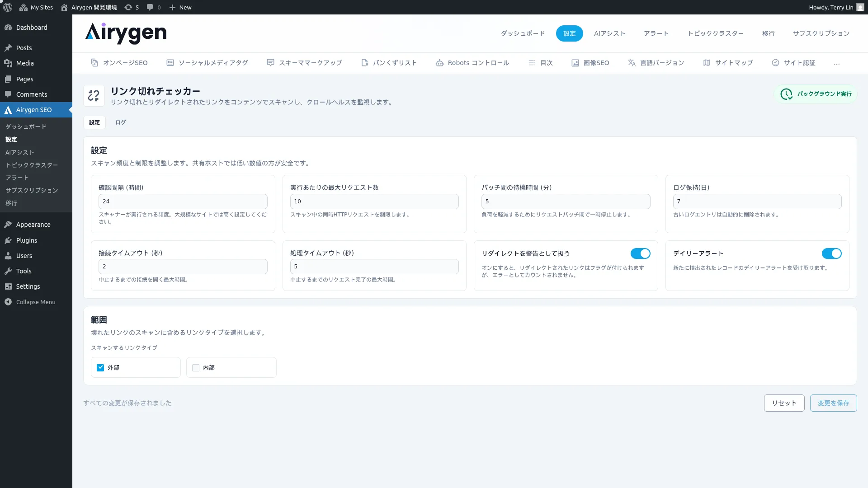The image size is (868, 488).
Task: Open Appearance brush menu
Action: (36, 225)
